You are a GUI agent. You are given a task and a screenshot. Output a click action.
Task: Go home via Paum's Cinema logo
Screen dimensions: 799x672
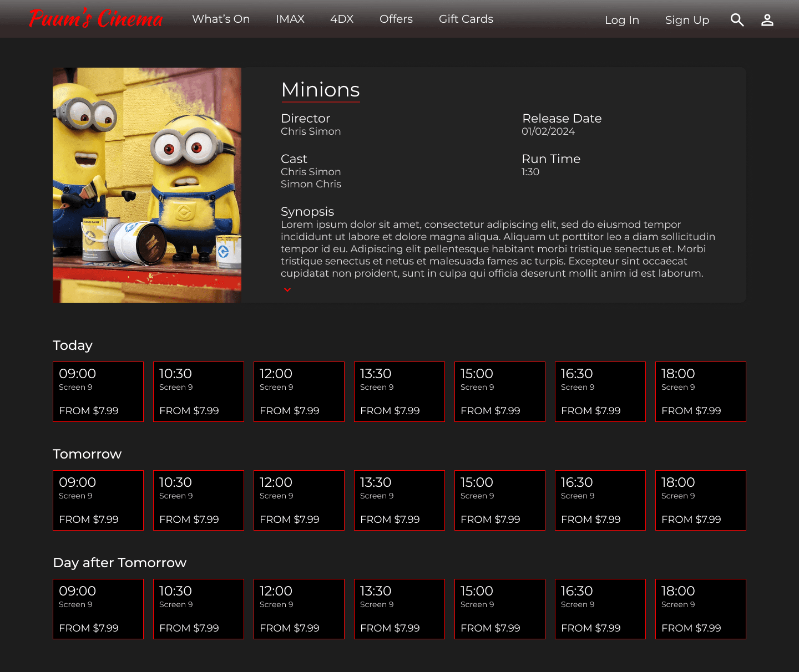pyautogui.click(x=96, y=19)
